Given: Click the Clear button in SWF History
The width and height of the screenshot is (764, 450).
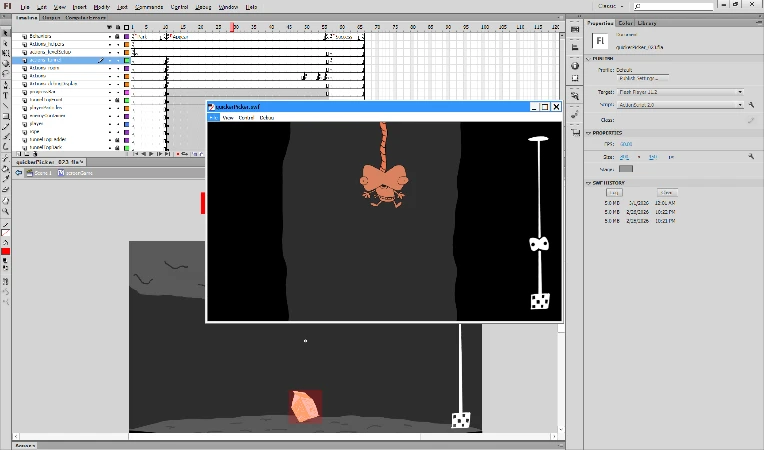Looking at the screenshot, I should pos(667,192).
